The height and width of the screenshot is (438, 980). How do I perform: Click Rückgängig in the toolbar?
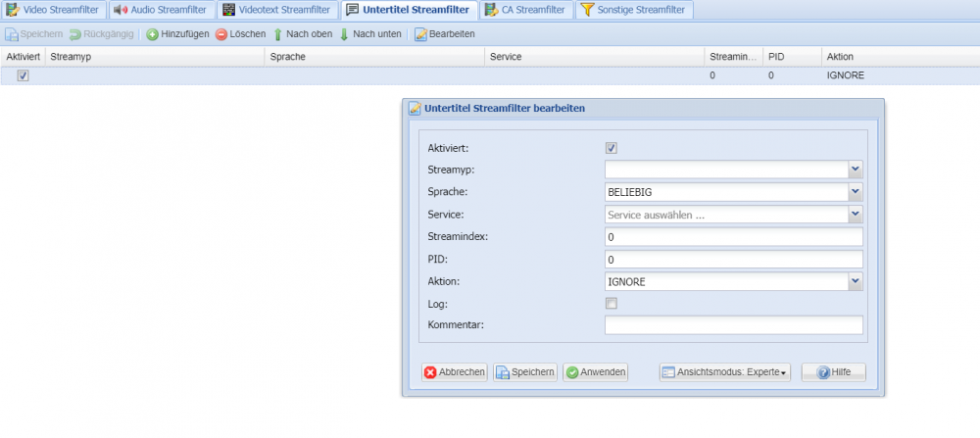101,34
